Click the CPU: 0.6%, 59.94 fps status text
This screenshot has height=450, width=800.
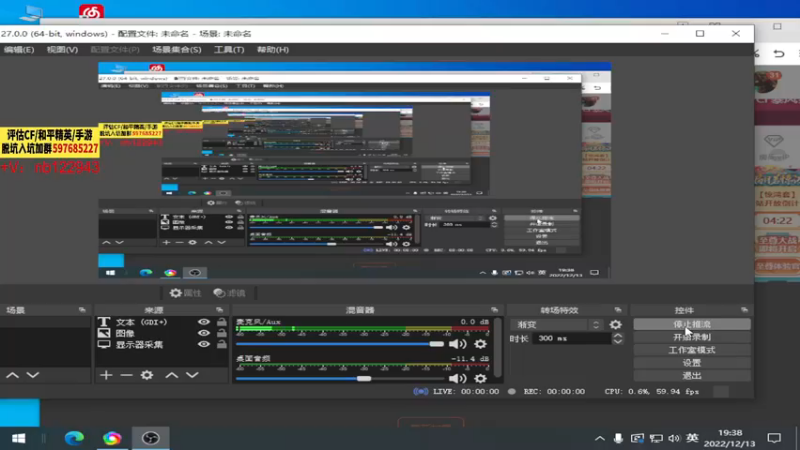tap(652, 392)
